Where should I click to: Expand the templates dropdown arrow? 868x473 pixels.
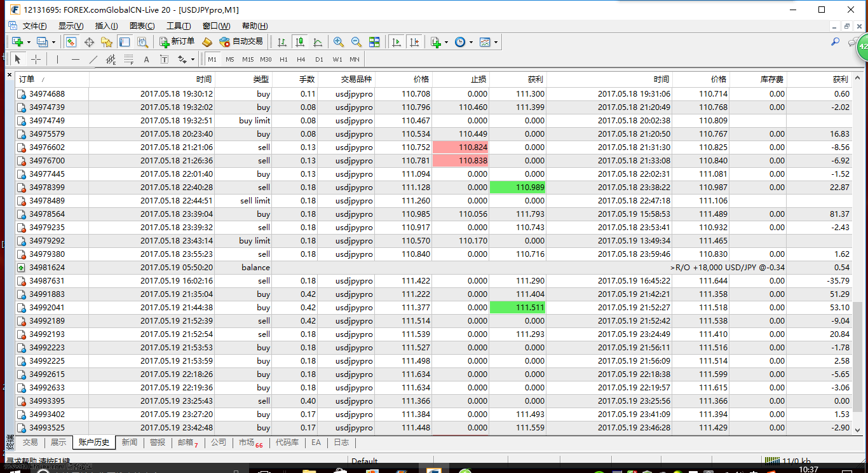pos(496,43)
